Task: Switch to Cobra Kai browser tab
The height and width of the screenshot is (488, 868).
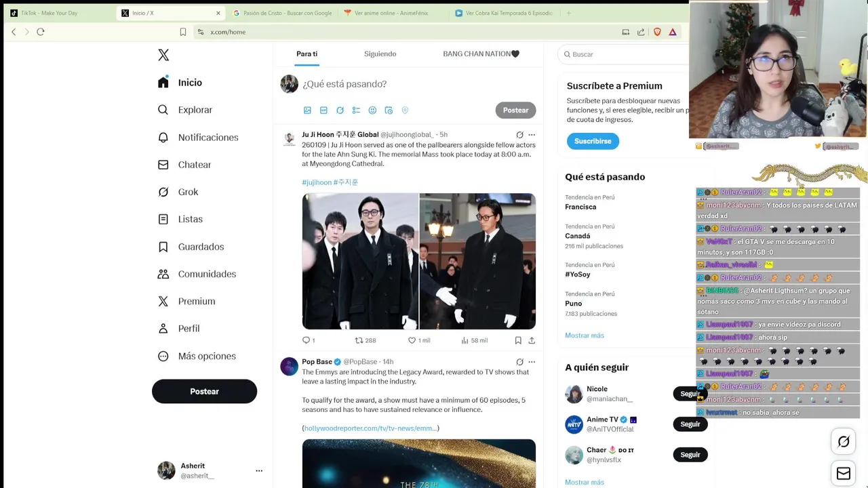Action: pyautogui.click(x=505, y=13)
